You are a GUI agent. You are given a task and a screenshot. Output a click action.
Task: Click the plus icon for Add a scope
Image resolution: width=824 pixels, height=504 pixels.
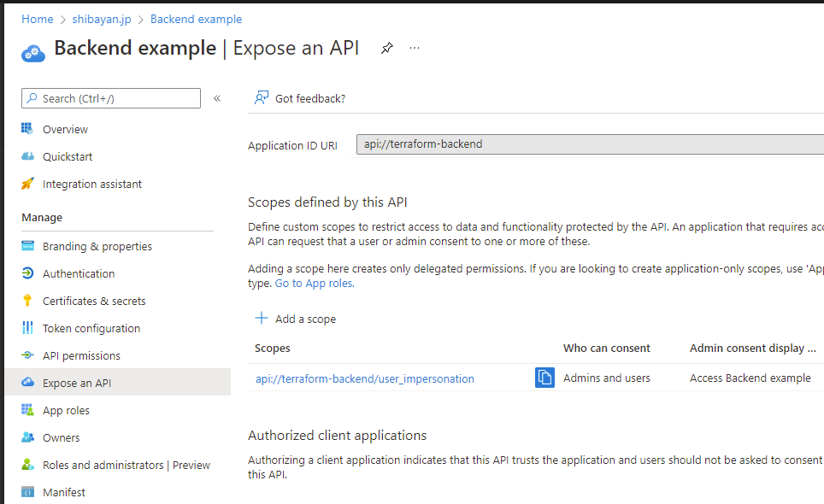click(x=262, y=318)
